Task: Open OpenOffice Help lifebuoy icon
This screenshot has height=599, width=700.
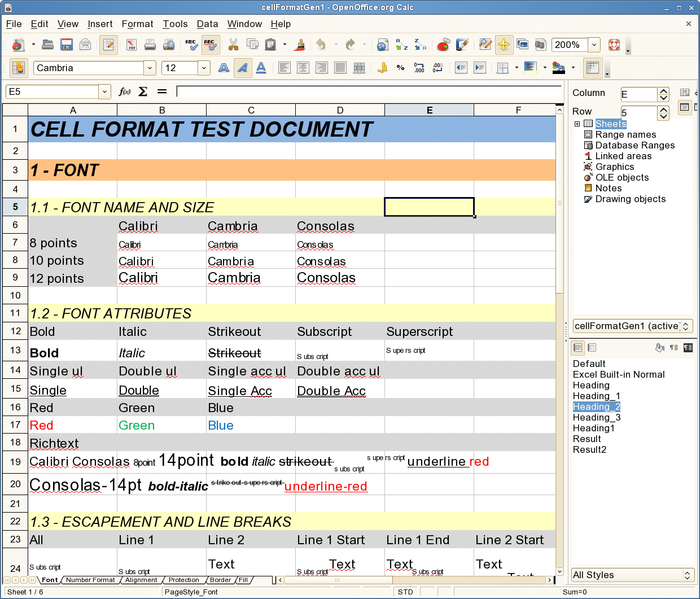Action: pyautogui.click(x=614, y=45)
